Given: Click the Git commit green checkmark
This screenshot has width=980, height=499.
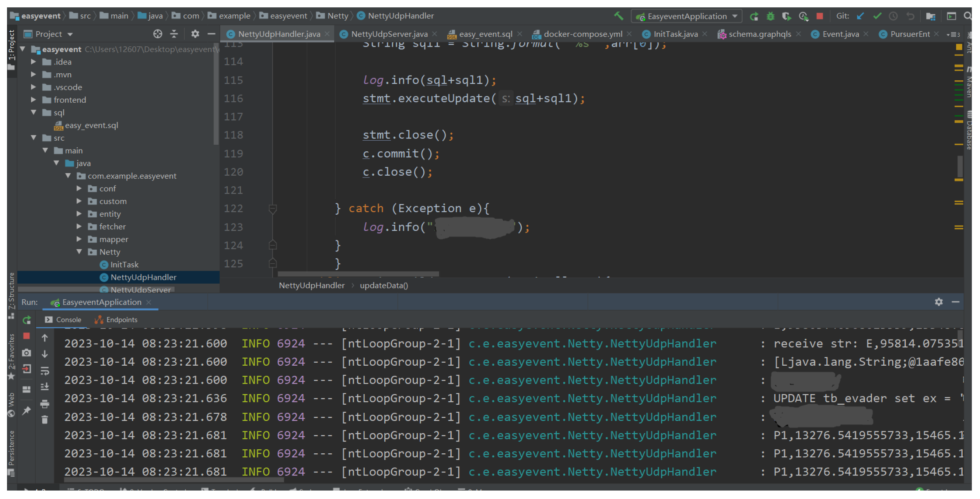Looking at the screenshot, I should (877, 16).
